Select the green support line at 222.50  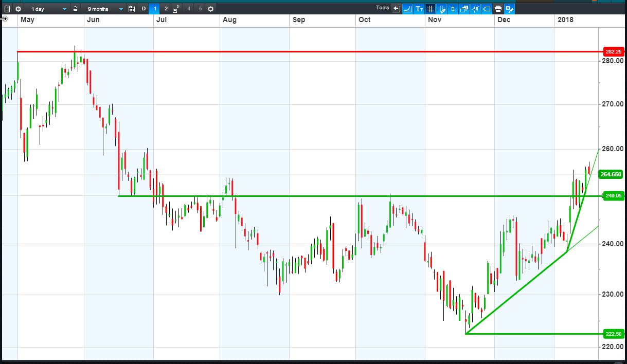coord(533,334)
